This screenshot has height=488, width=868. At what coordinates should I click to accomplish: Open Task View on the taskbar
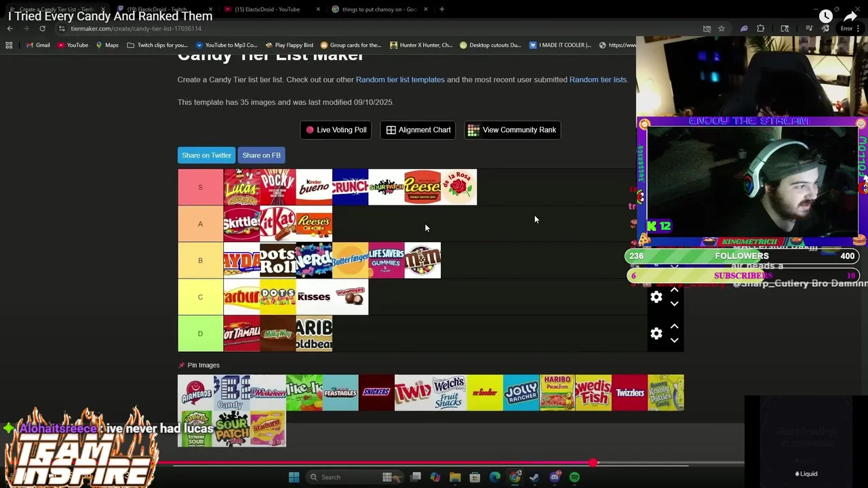coord(416,477)
